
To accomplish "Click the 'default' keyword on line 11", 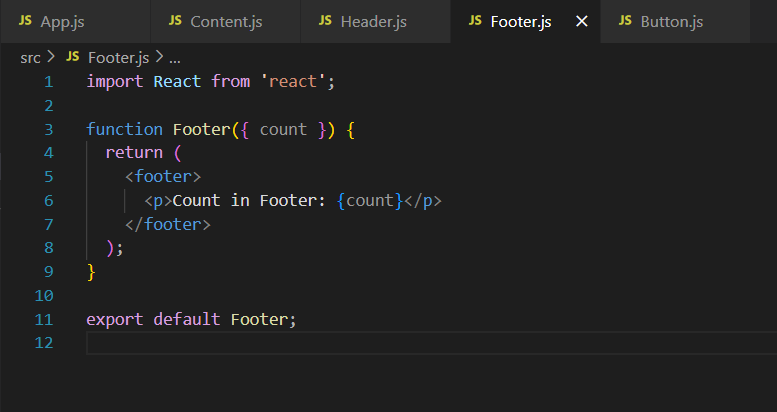I will tap(187, 319).
